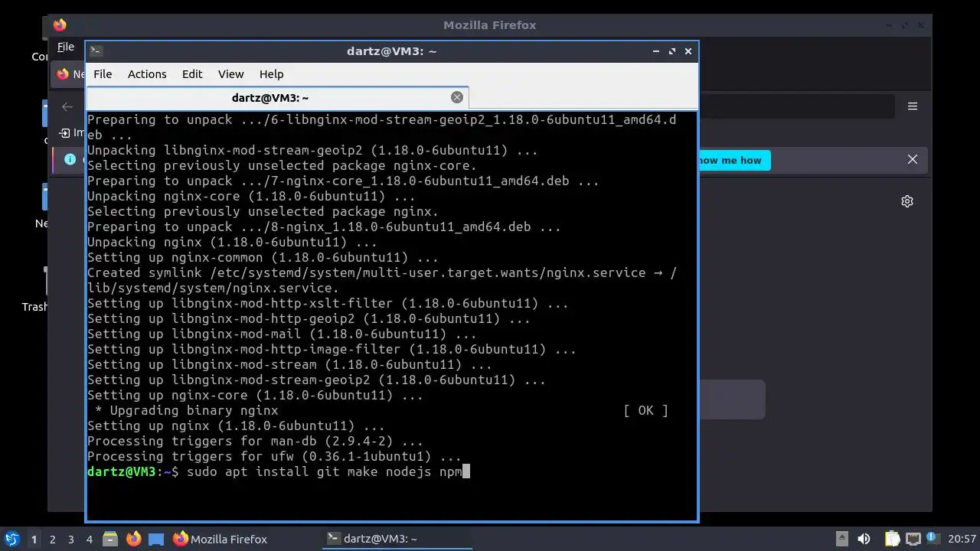The width and height of the screenshot is (980, 551).
Task: Dismiss the Firefox notification bar
Action: (x=913, y=159)
